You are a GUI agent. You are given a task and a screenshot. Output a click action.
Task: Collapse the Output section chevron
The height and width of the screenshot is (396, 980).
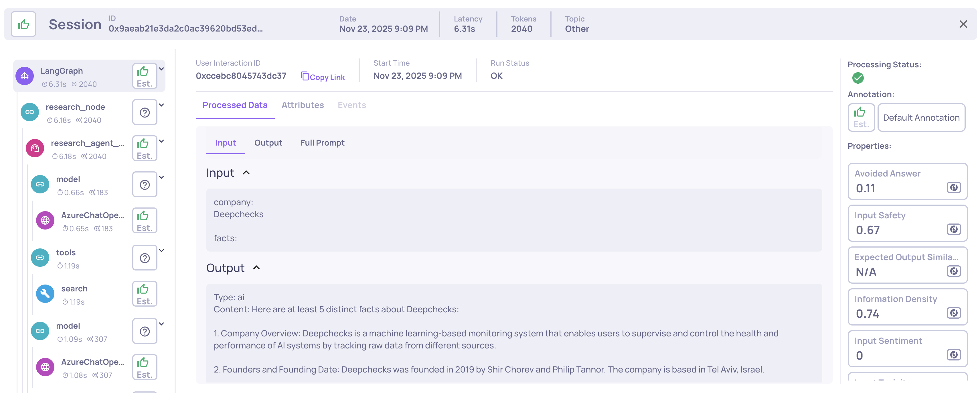click(x=256, y=268)
